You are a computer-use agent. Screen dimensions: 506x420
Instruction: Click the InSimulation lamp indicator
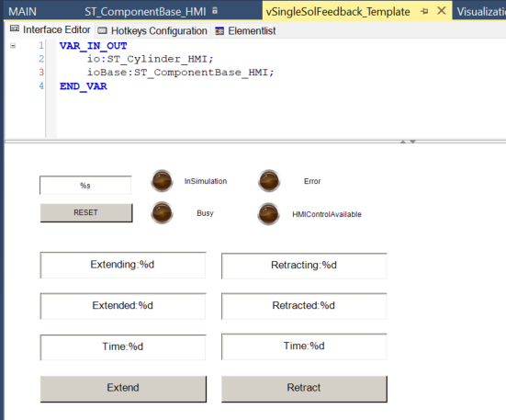coord(162,181)
